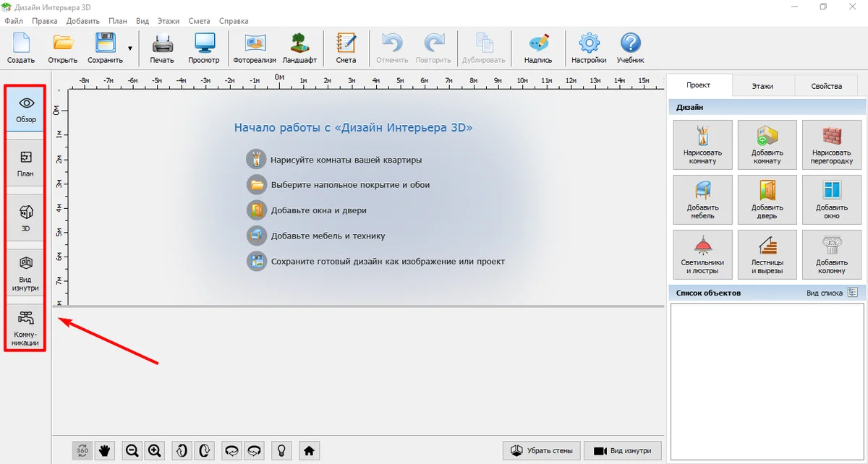Image resolution: width=868 pixels, height=464 pixels.
Task: Click Добавить комнату button
Action: pyautogui.click(x=767, y=145)
